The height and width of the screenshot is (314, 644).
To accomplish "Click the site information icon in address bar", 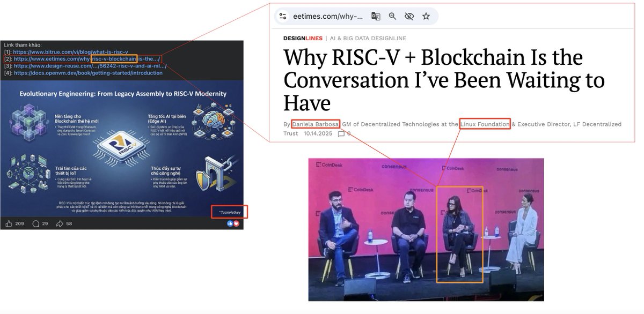I will (283, 16).
